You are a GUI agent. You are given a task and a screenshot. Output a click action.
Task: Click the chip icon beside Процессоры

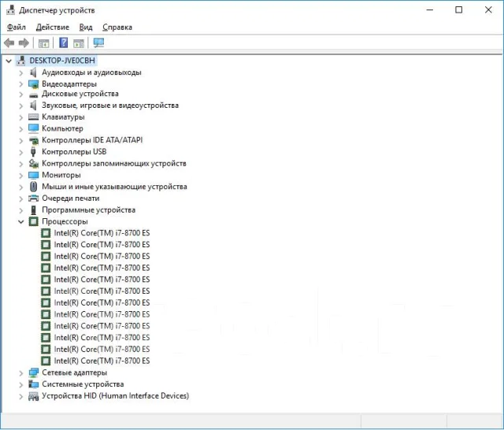pos(33,221)
